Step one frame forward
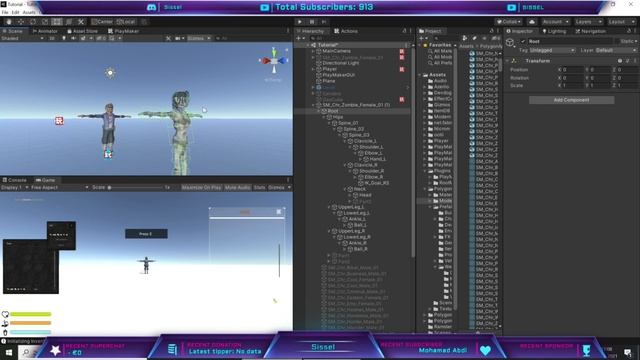Viewport: 640px width, 360px height. point(324,22)
